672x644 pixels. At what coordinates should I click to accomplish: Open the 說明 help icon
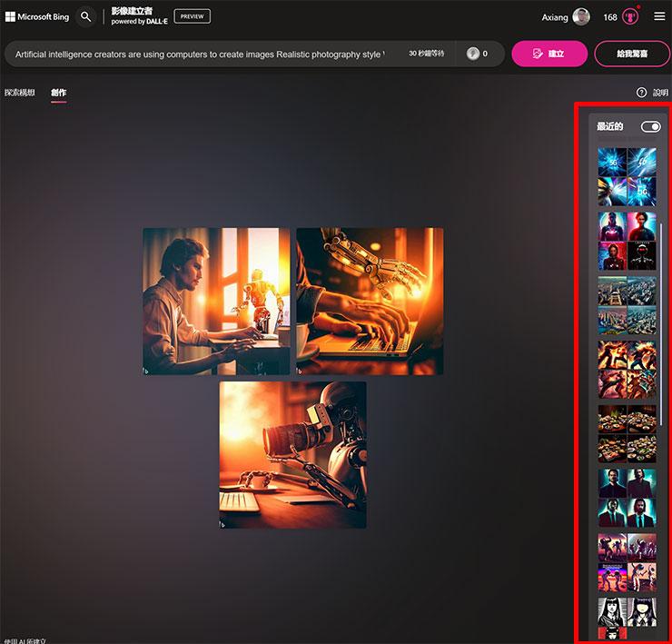[641, 92]
